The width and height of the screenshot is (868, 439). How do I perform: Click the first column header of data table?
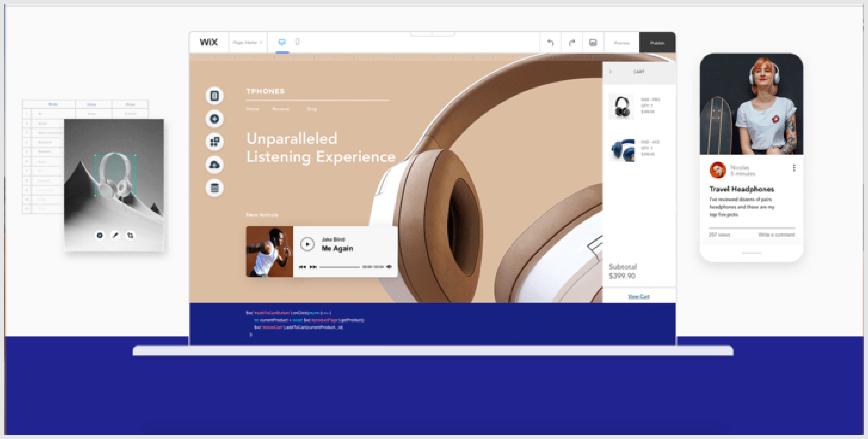click(x=53, y=105)
